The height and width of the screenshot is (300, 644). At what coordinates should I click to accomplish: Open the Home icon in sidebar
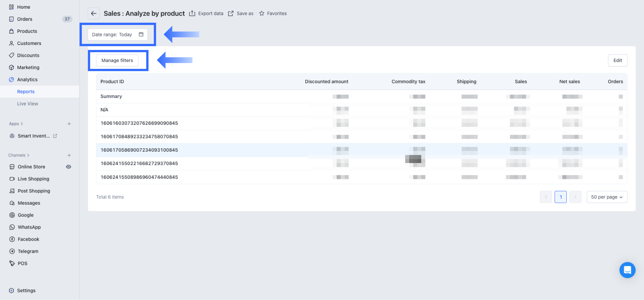(11, 7)
